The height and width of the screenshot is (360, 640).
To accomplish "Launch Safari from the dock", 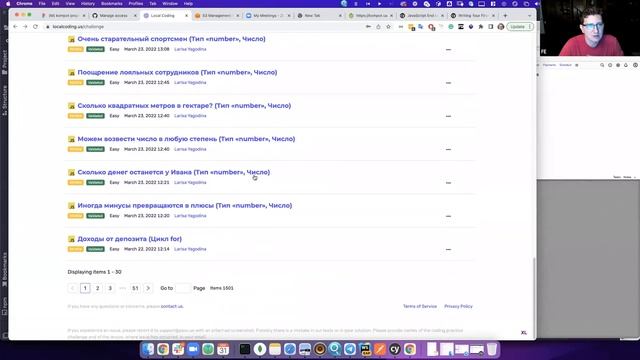I will point(290,349).
